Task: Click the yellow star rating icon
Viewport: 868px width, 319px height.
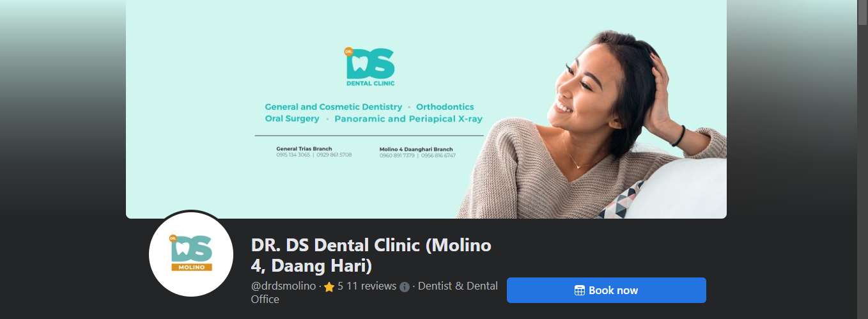Action: coord(329,287)
